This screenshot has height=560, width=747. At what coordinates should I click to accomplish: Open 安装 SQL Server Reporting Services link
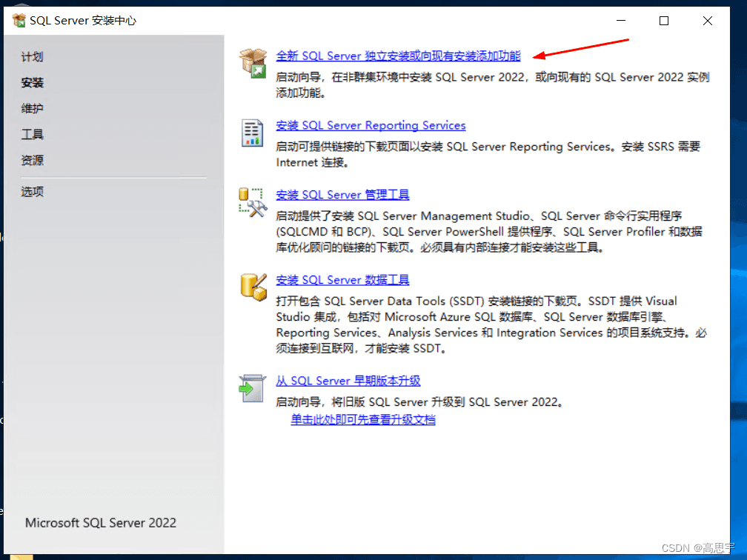click(371, 125)
